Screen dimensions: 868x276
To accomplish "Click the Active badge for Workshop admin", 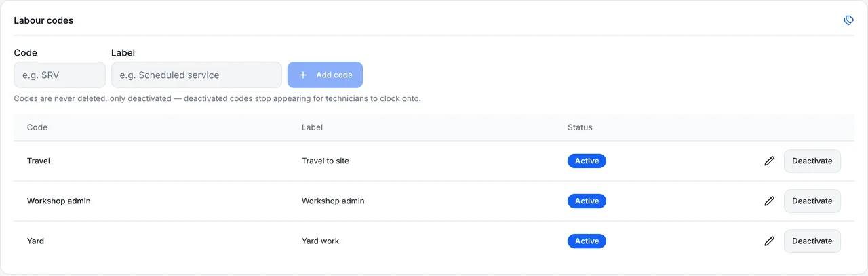I will tap(587, 201).
